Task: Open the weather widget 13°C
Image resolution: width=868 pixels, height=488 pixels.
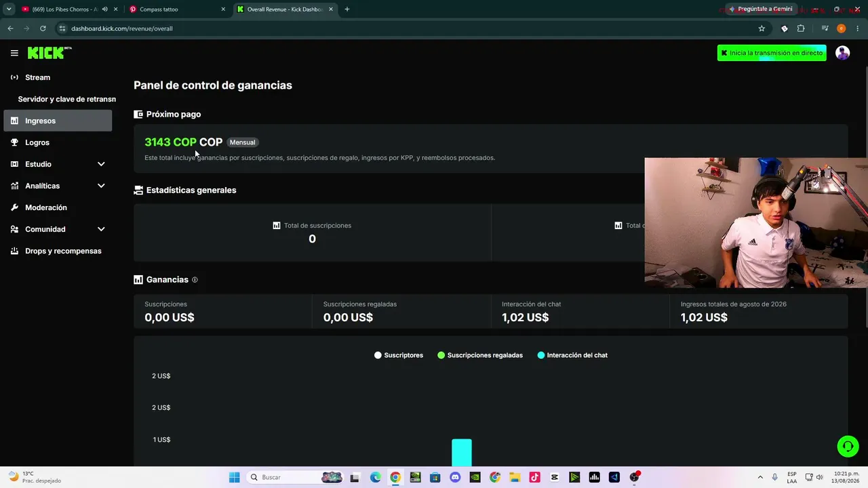Action: 35,477
